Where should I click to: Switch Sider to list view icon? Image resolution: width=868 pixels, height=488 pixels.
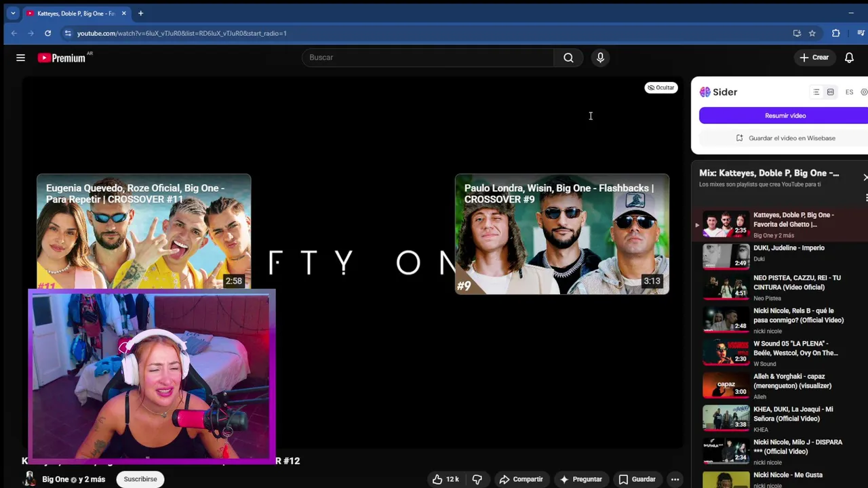816,92
